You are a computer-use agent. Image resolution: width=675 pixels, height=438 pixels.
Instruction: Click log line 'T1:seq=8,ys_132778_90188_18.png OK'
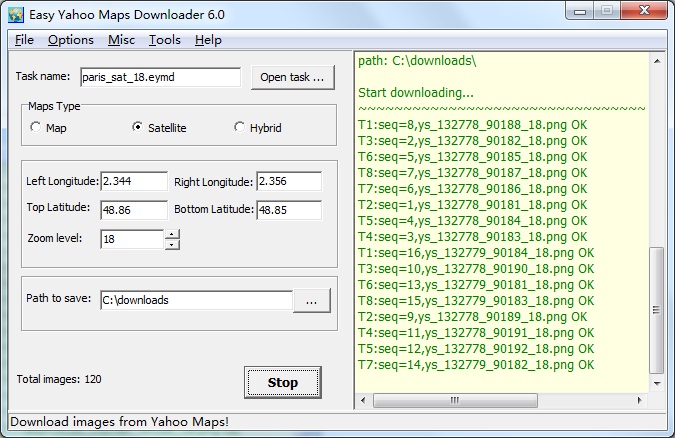click(472, 125)
